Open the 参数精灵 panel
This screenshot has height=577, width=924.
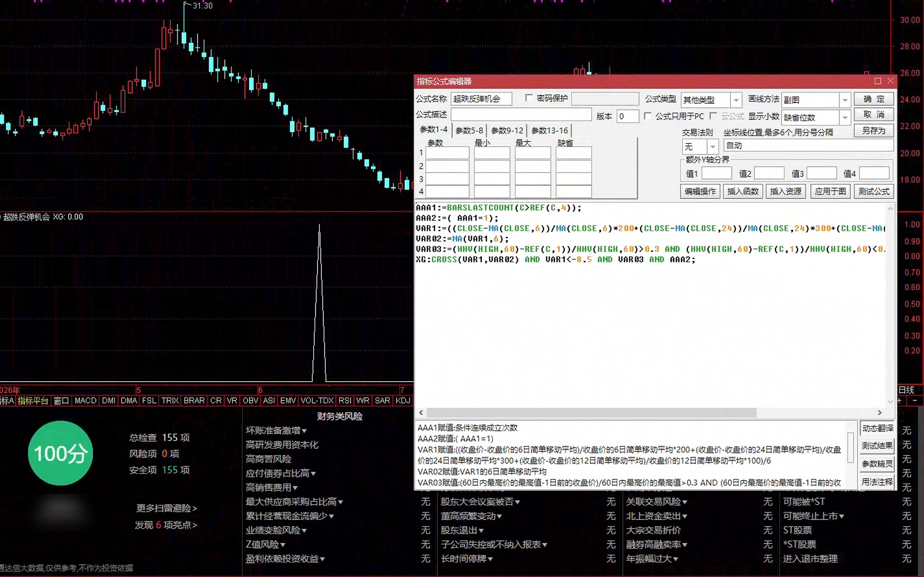877,464
